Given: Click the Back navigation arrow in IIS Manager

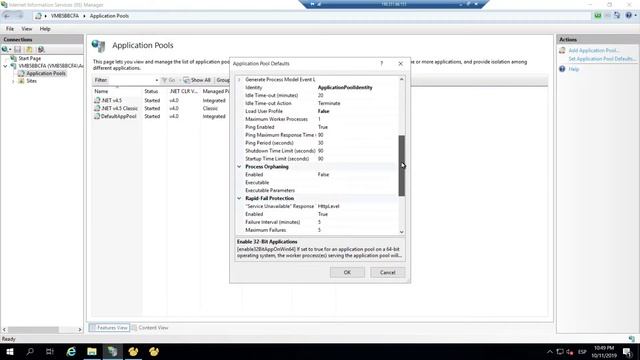Looking at the screenshot, I should (x=7, y=16).
